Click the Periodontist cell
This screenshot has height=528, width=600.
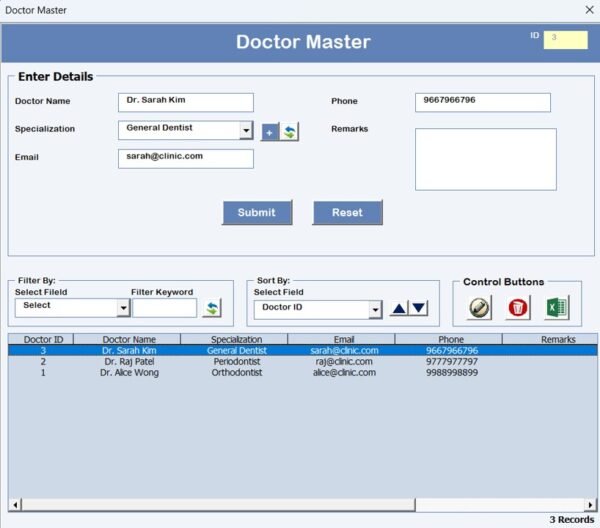[x=237, y=362]
